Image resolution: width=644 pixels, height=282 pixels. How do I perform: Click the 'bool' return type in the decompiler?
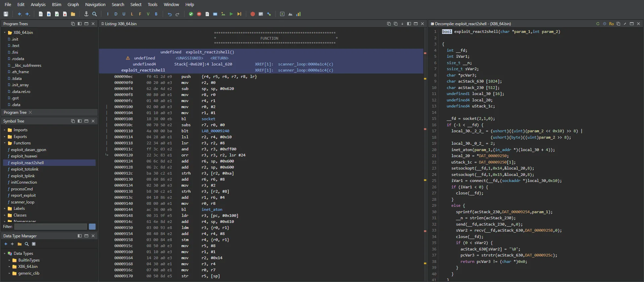pyautogui.click(x=447, y=32)
